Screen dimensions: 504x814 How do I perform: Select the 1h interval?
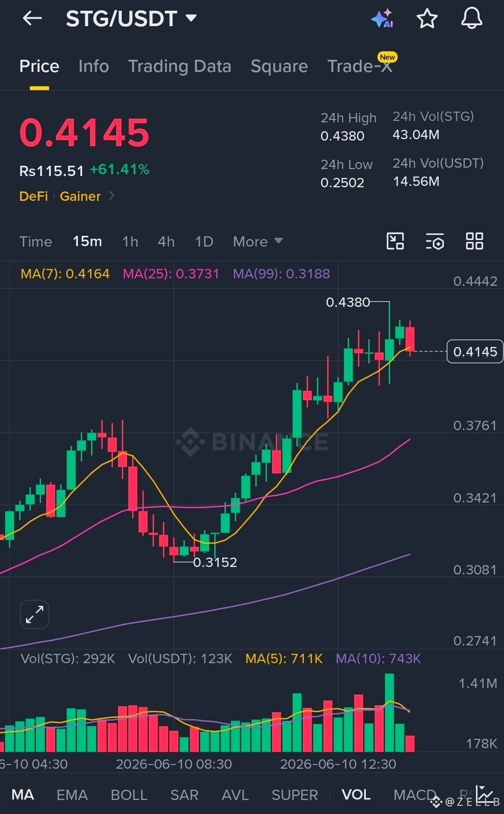(x=130, y=241)
